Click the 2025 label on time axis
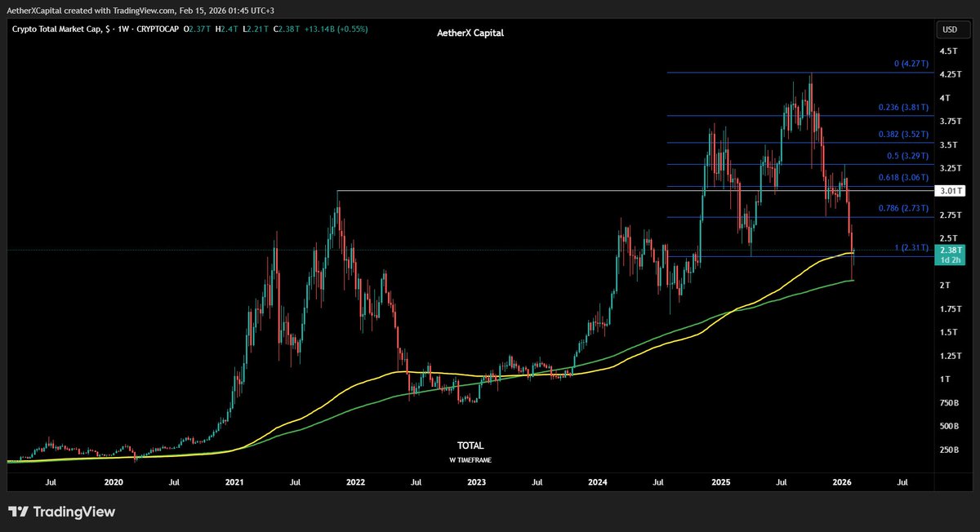Screen dimensions: 980x532 (720, 483)
